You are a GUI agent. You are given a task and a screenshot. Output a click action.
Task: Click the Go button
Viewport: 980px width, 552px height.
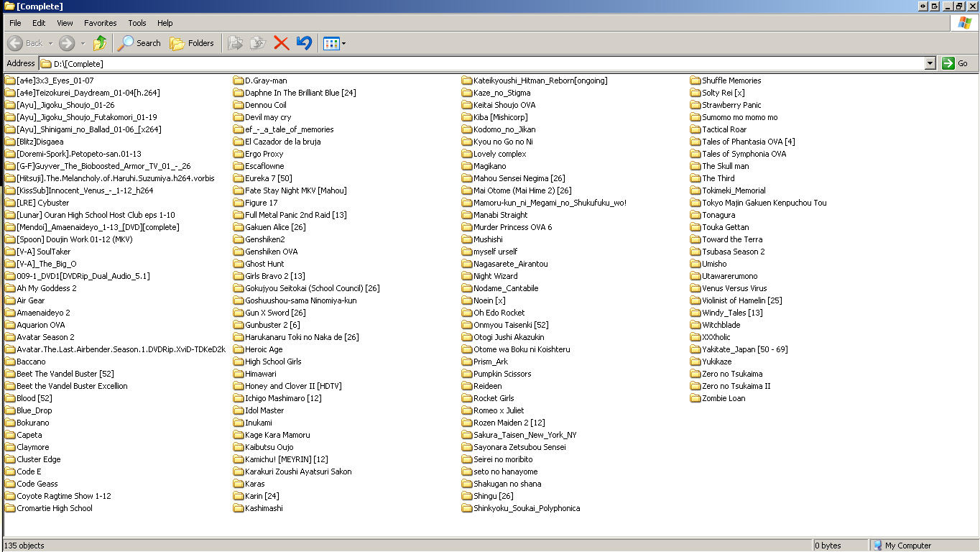click(x=956, y=63)
